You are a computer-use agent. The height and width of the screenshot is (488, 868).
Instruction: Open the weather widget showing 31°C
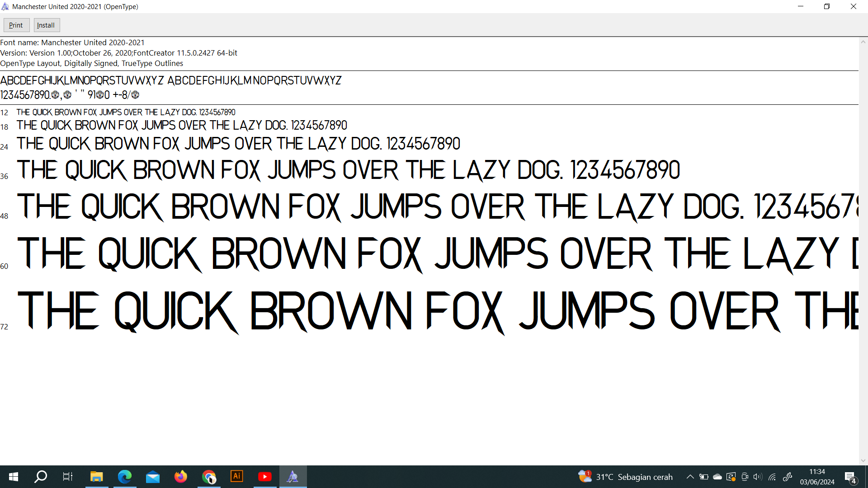click(625, 477)
